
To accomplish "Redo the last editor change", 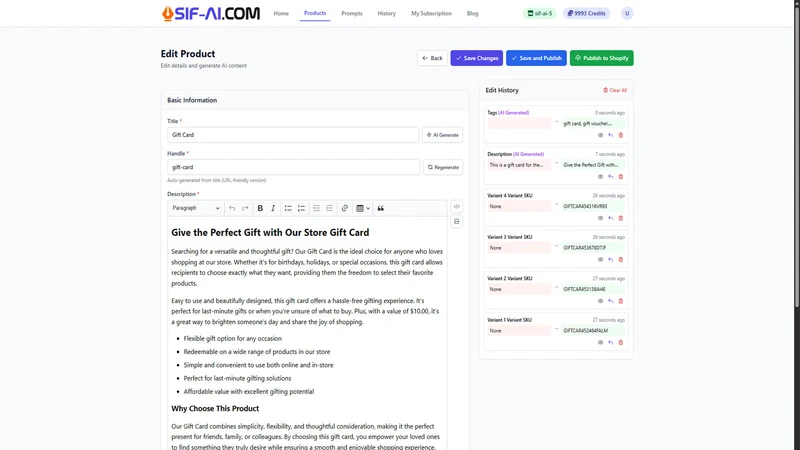I will point(245,208).
